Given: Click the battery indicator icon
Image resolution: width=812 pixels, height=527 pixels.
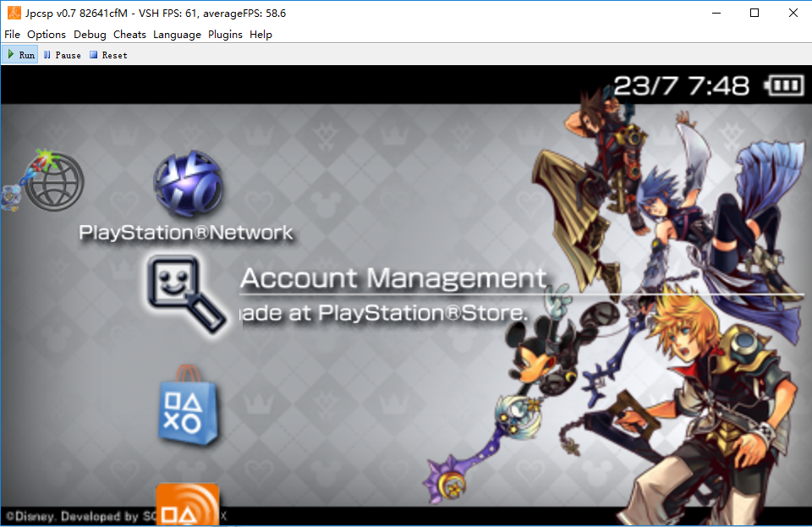Looking at the screenshot, I should (x=785, y=85).
